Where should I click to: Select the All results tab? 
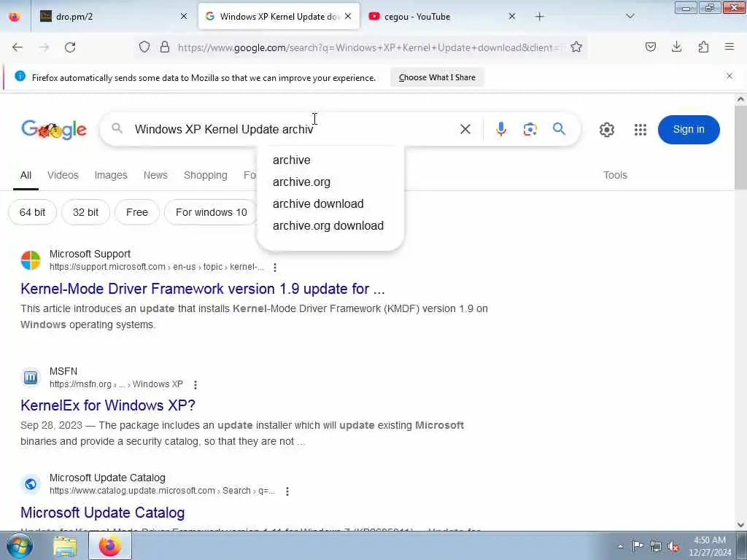point(26,175)
